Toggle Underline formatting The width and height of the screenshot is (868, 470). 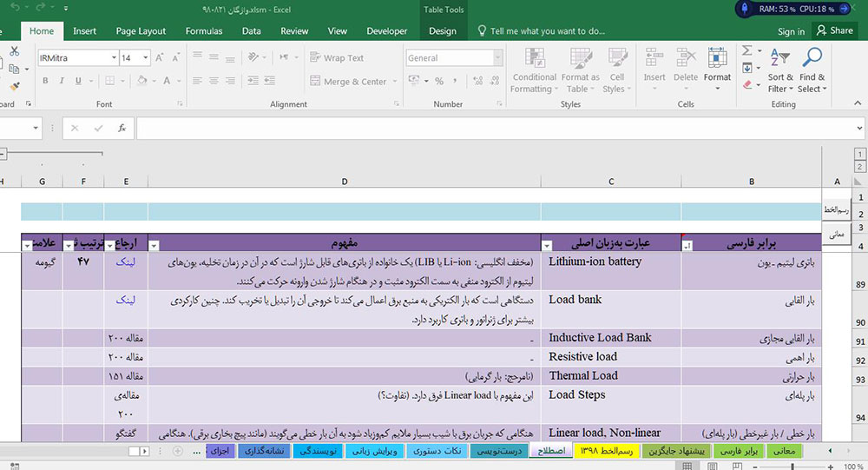pos(78,81)
